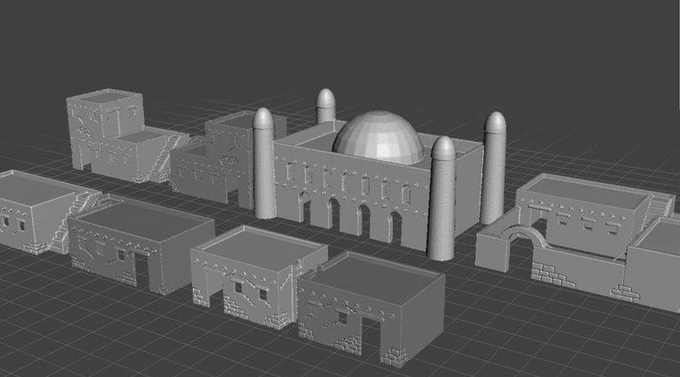Select the frontmost house model in the viewport
This screenshot has width=680, height=377.
tap(372, 309)
